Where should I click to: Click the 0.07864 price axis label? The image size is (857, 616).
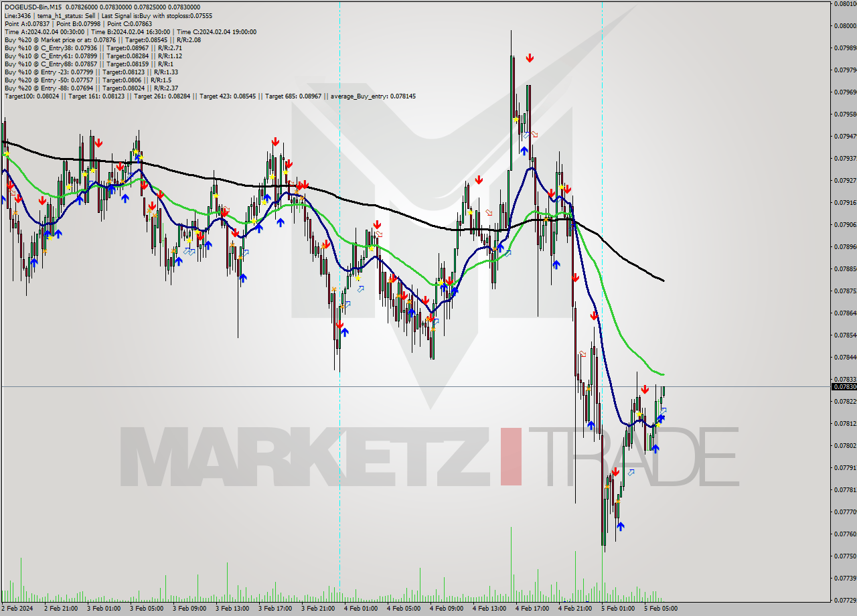pos(845,313)
